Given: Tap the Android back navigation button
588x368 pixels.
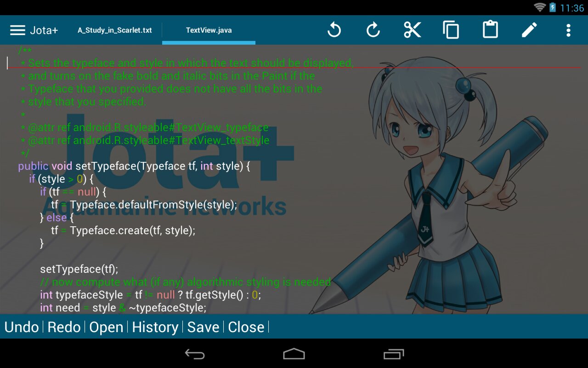Looking at the screenshot, I should point(195,354).
